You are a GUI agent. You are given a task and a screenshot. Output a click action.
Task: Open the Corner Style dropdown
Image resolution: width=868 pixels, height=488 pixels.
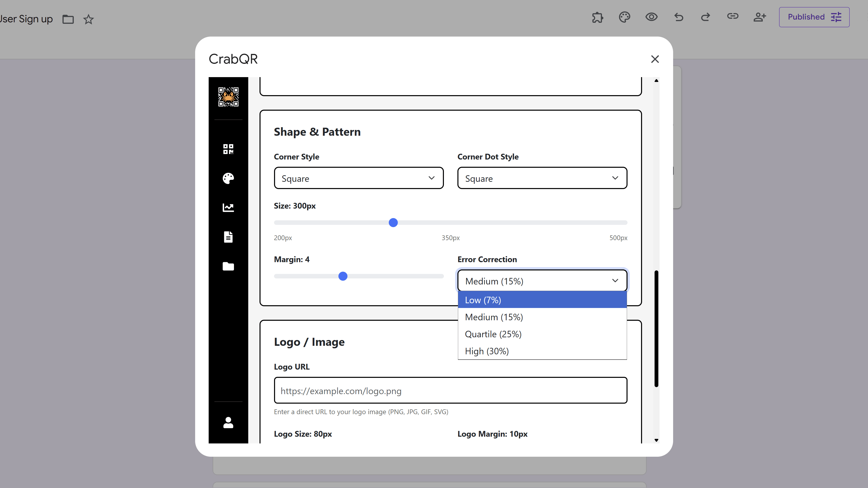[358, 178]
